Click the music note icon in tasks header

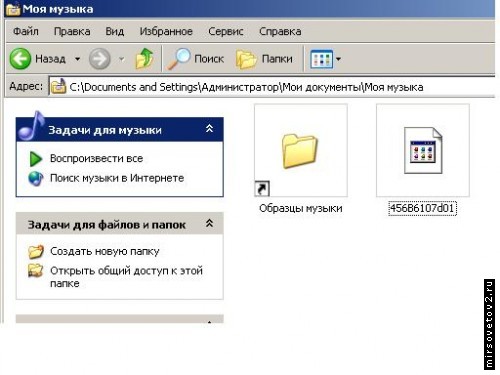click(x=32, y=126)
